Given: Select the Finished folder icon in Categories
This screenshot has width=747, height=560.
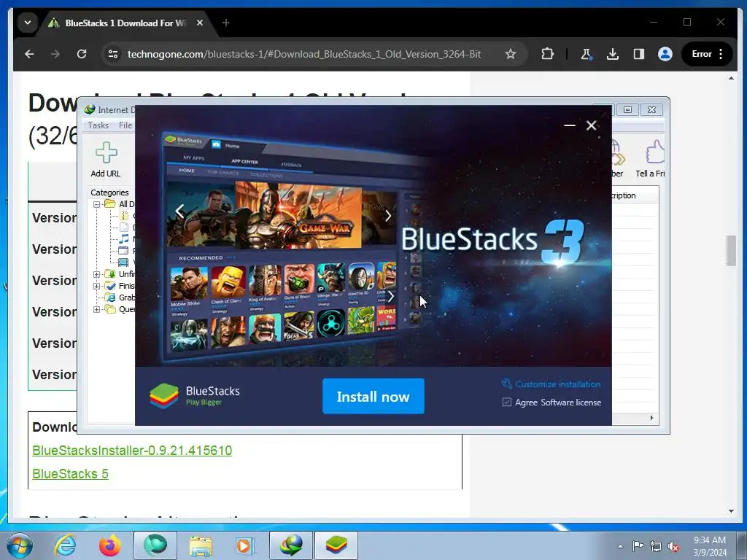Looking at the screenshot, I should pos(110,286).
